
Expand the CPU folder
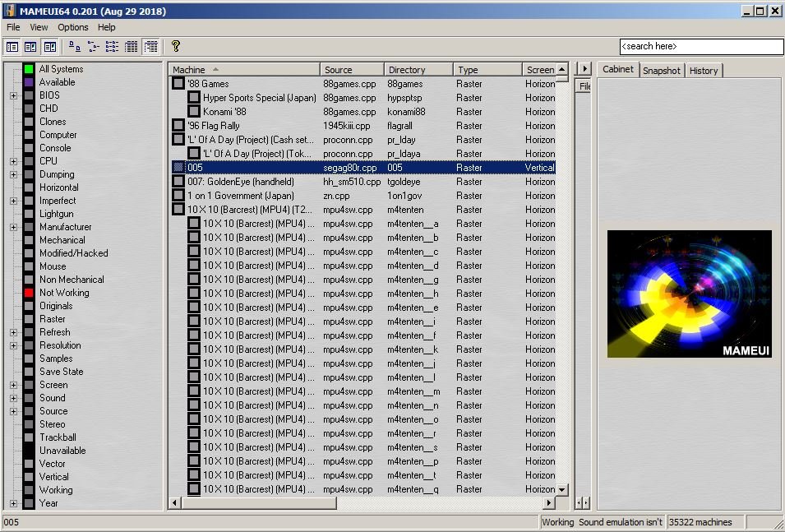[13, 161]
